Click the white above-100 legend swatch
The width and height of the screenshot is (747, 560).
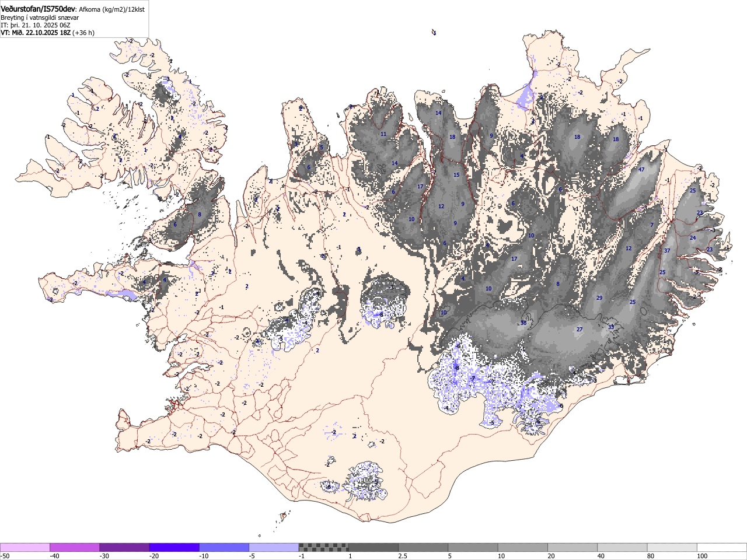722,547
